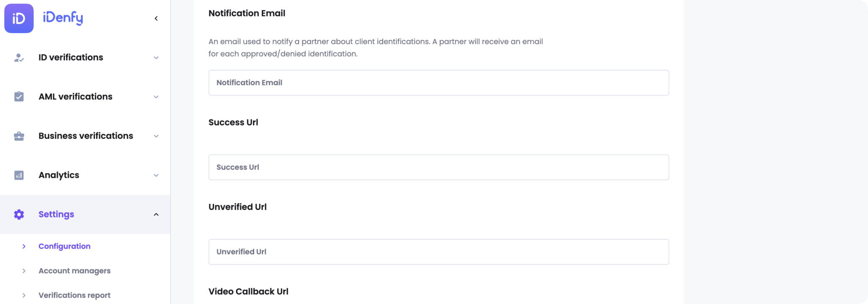The image size is (868, 304).
Task: Expand the Business verifications menu
Action: click(156, 136)
